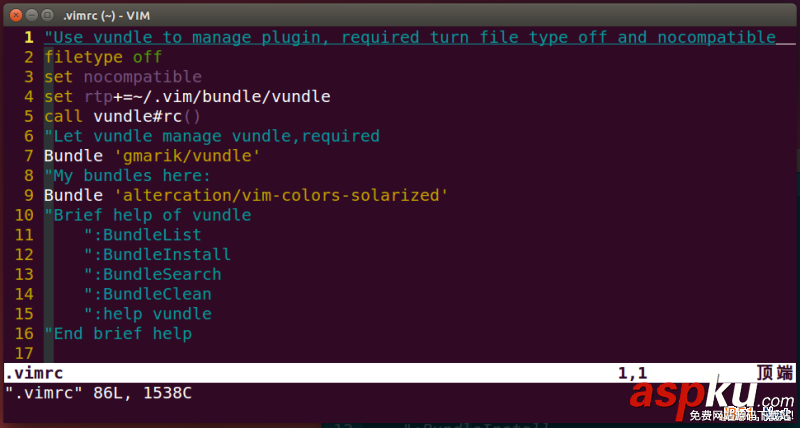Place cursor on line 1 vundle comment

410,37
